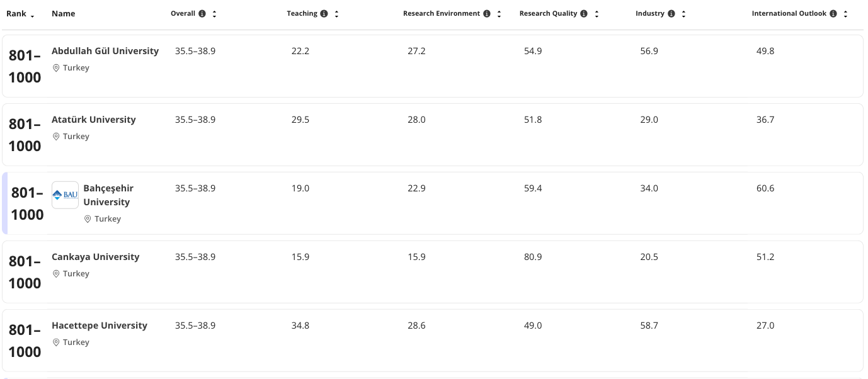This screenshot has width=868, height=379.
Task: Sort by Research Quality arrows
Action: point(597,14)
